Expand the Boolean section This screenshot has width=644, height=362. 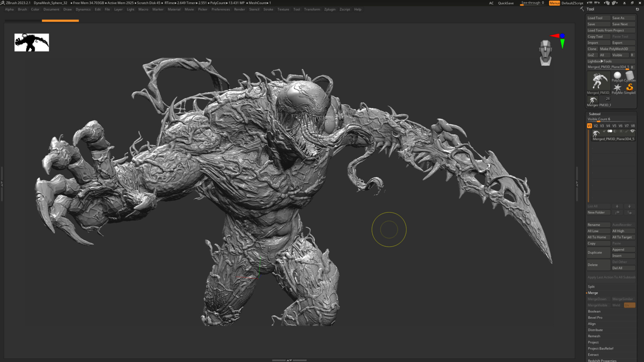pyautogui.click(x=594, y=311)
